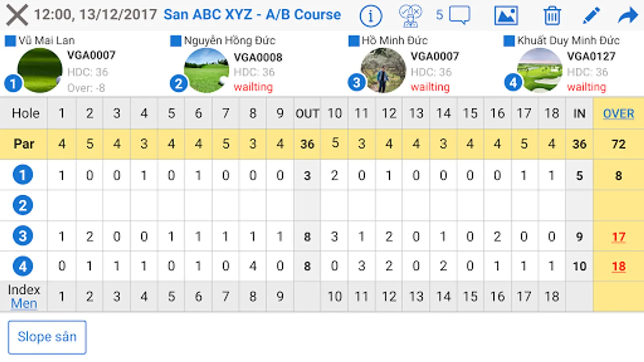Open the comments speech bubble icon
Screen dimensions: 644x362
pos(459,16)
